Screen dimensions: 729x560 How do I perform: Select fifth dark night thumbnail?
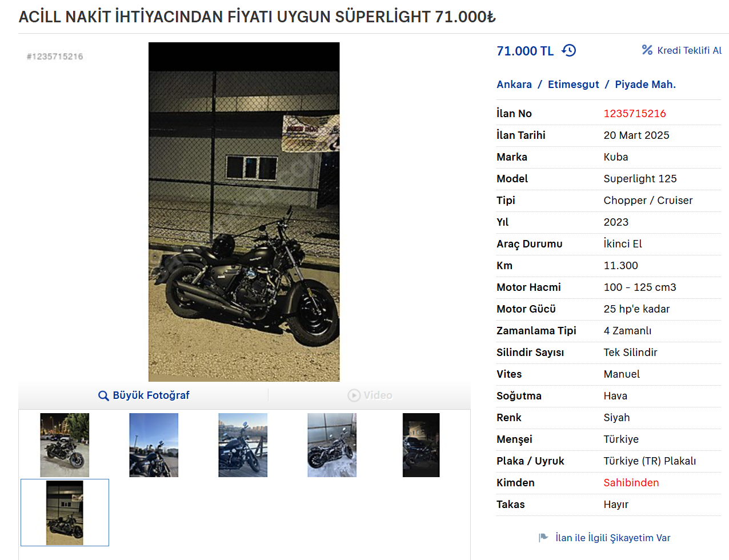(x=421, y=445)
